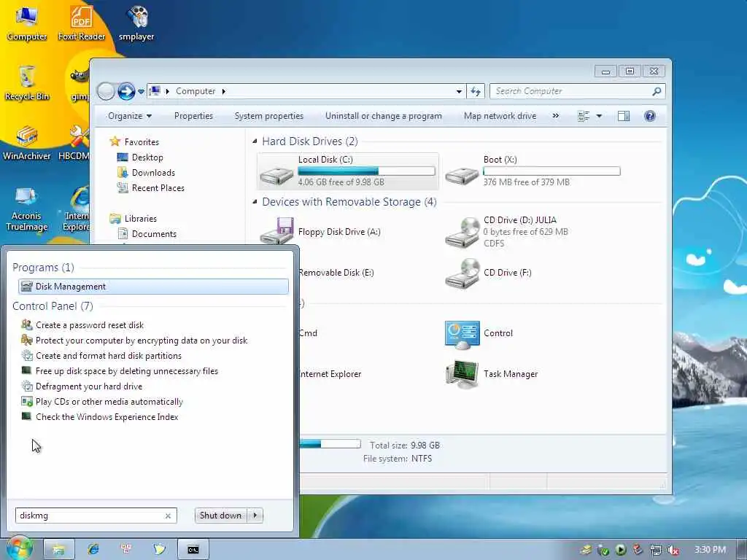Viewport: 747px width, 560px height.
Task: Select Recent Places under Favorites
Action: 158,187
